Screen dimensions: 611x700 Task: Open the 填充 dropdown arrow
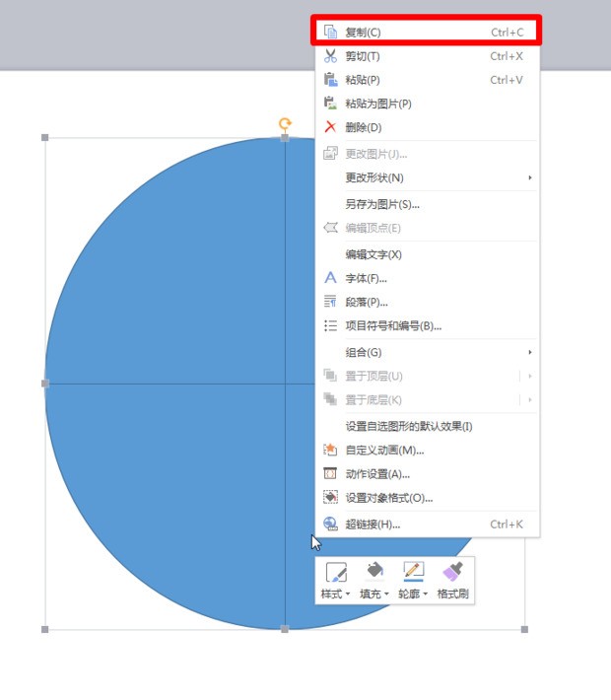pos(386,594)
